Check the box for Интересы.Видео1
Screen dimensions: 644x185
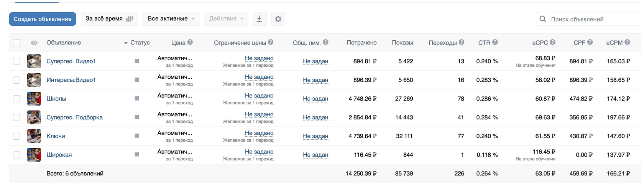pyautogui.click(x=16, y=80)
